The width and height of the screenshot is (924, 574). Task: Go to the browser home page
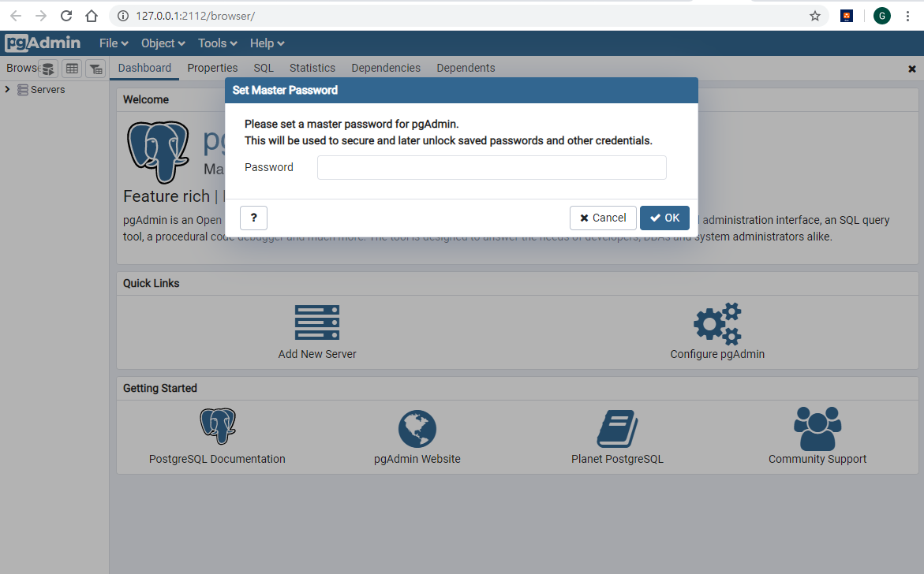coord(92,16)
